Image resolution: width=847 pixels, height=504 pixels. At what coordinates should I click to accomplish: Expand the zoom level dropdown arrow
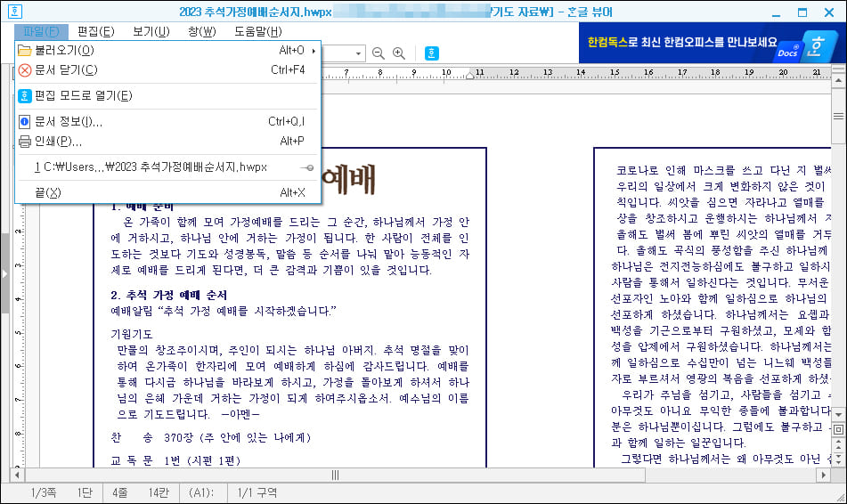(358, 53)
